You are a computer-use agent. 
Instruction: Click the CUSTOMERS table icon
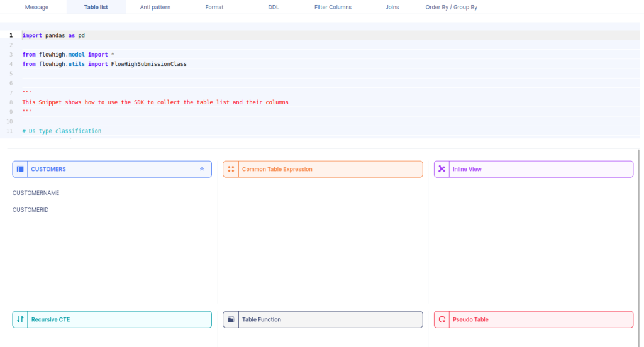[x=20, y=169]
